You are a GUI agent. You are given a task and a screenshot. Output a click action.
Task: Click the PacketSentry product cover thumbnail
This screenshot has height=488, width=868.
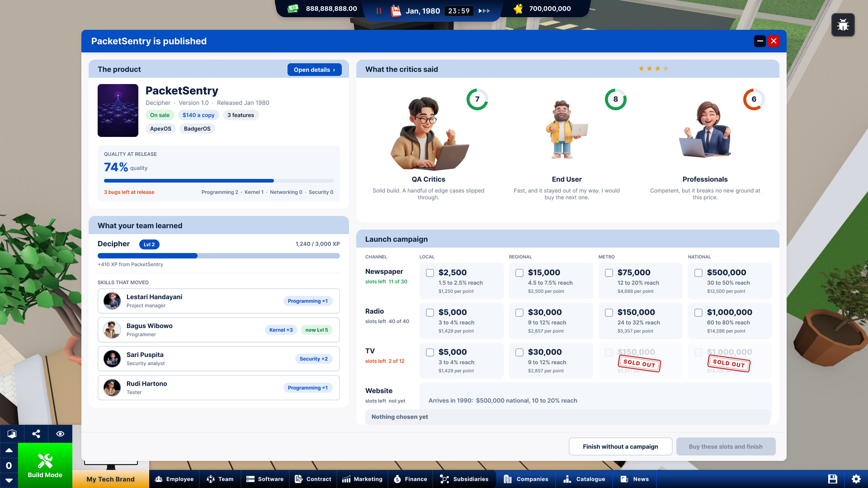[x=118, y=110]
